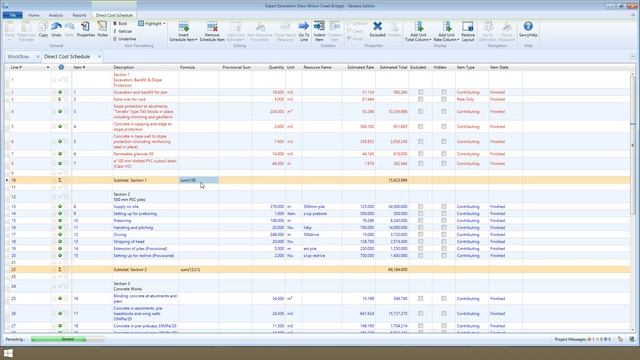Open the document tabs overflow arrow at right

click(633, 57)
